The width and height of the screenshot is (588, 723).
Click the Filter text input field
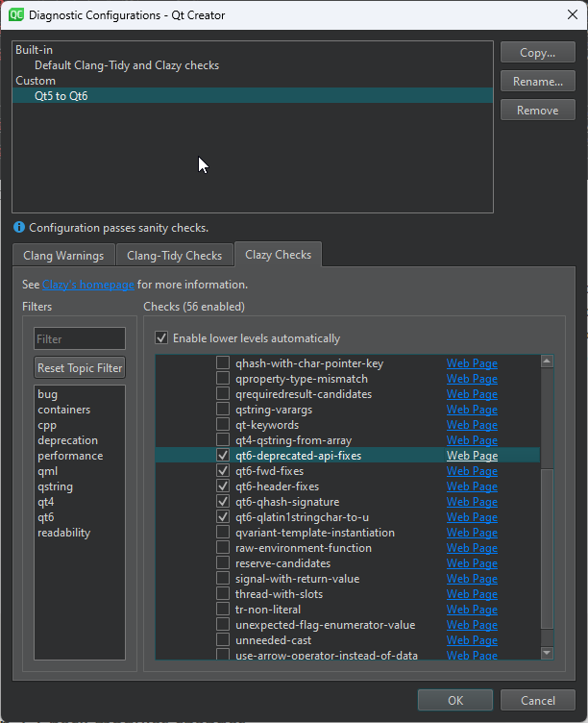click(80, 338)
